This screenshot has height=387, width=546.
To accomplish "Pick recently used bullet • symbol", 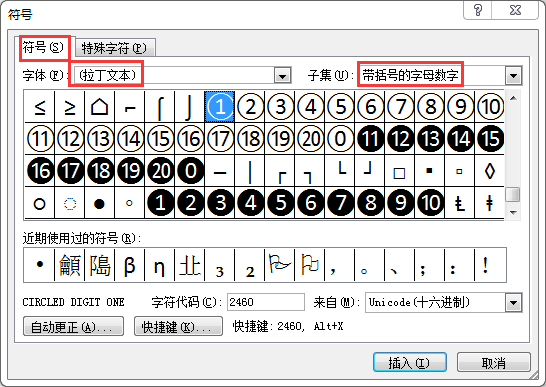I will click(x=40, y=265).
